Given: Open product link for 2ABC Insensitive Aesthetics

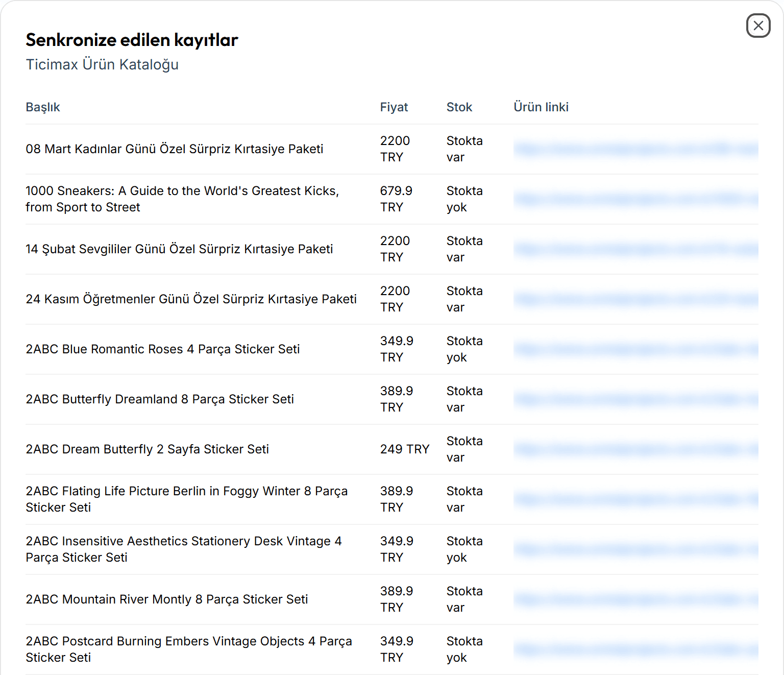Looking at the screenshot, I should tap(636, 549).
